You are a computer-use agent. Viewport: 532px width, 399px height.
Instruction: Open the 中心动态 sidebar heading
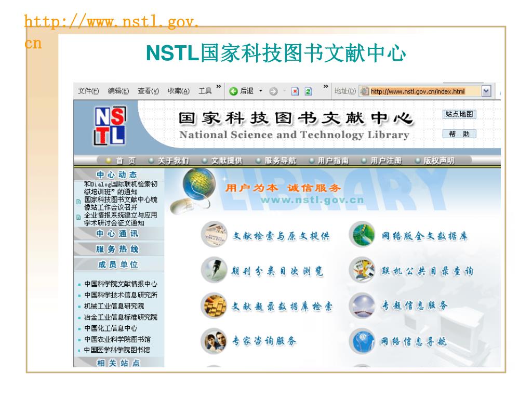pyautogui.click(x=117, y=175)
